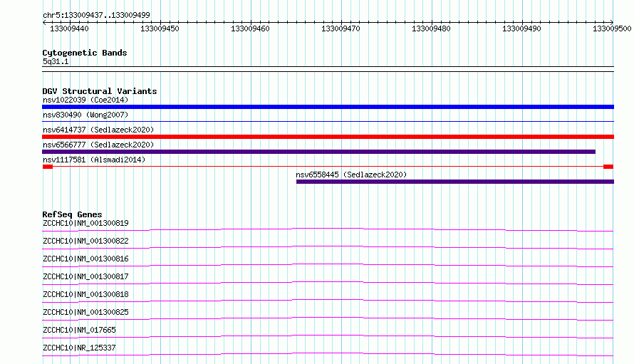Open the nsv6558445 (Sedlazeck2020) label
634x364 pixels.
click(x=351, y=175)
